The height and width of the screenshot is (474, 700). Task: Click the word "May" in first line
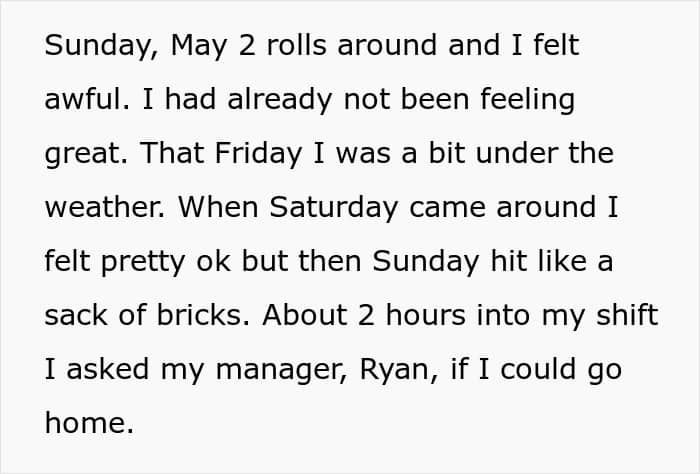[199, 47]
